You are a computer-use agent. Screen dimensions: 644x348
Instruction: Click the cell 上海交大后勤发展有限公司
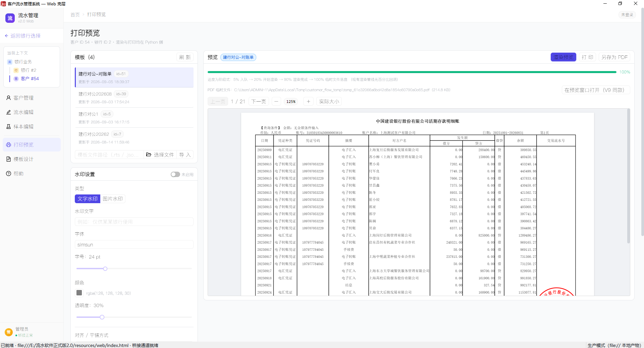point(390,292)
